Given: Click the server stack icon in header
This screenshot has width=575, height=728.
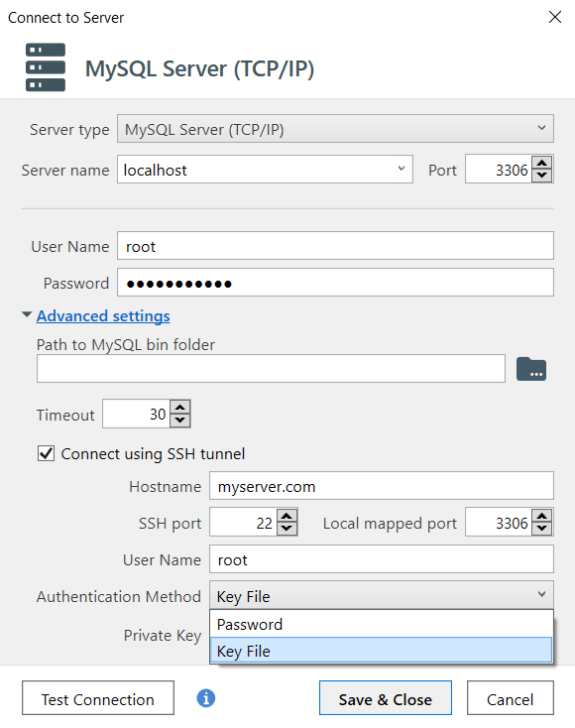Looking at the screenshot, I should [x=46, y=67].
